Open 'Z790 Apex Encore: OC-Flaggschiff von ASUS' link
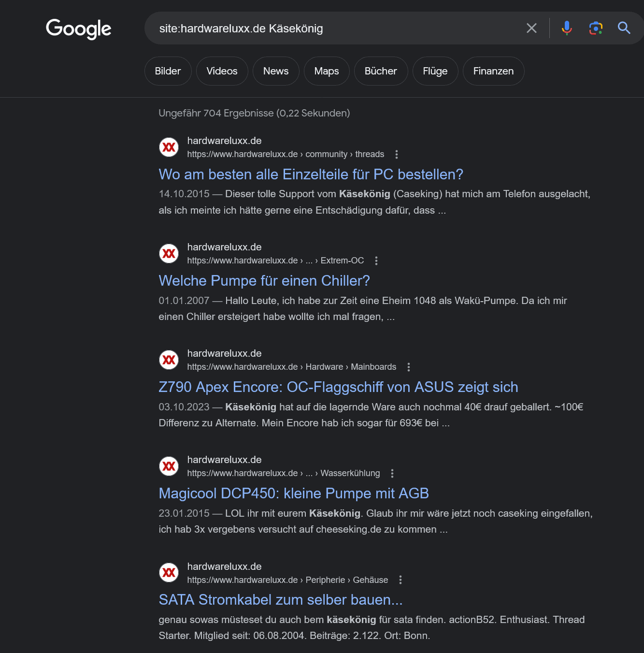 (338, 387)
